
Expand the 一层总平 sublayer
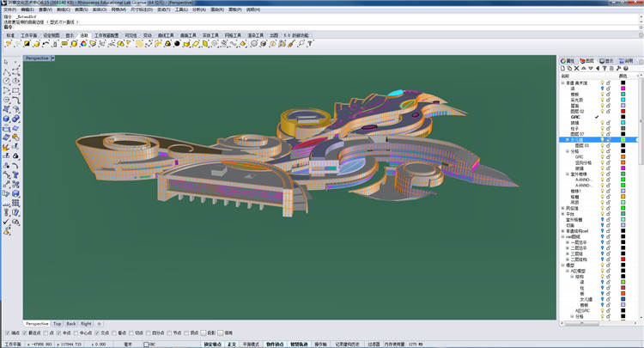(568, 242)
